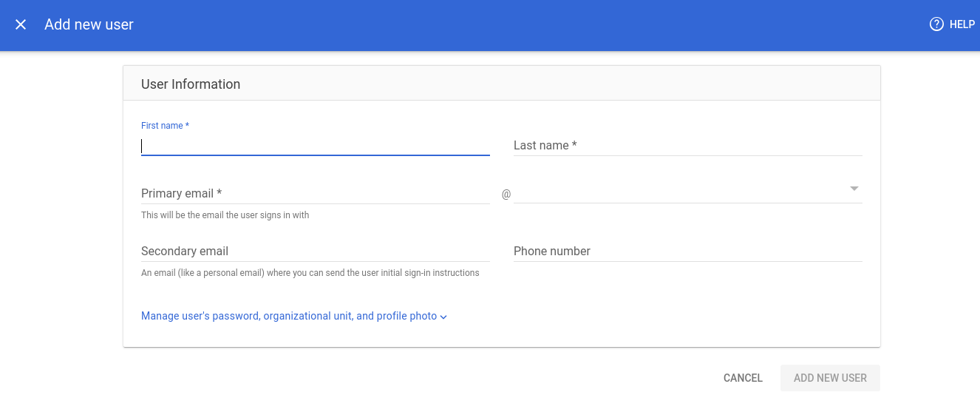Click the 'email the user signs in with' hint
This screenshot has height=398, width=980.
(225, 215)
